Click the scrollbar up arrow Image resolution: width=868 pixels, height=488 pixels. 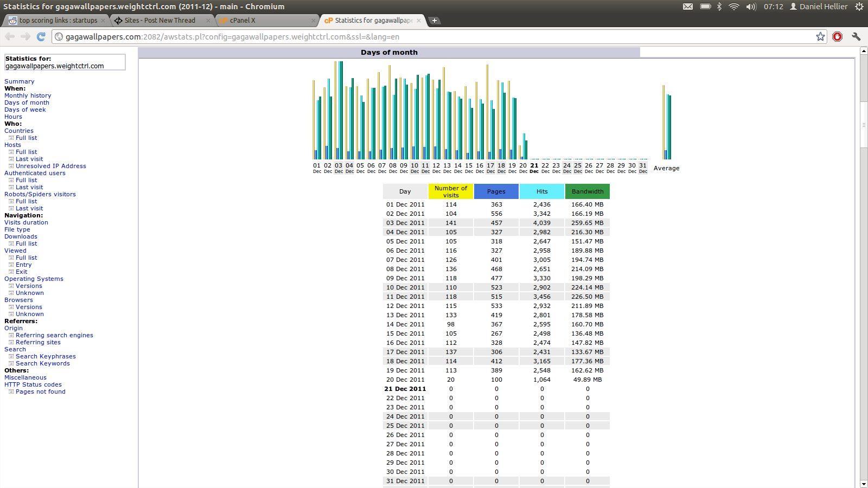(864, 51)
